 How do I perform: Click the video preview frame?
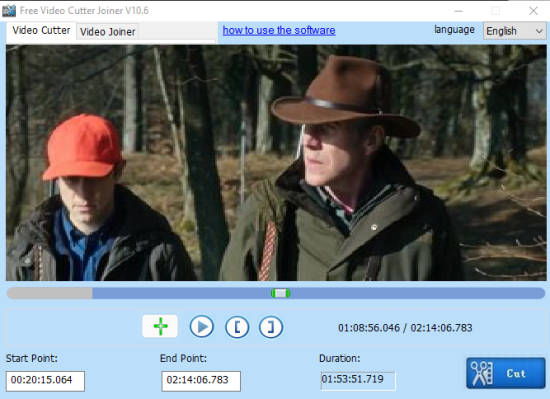pyautogui.click(x=276, y=163)
